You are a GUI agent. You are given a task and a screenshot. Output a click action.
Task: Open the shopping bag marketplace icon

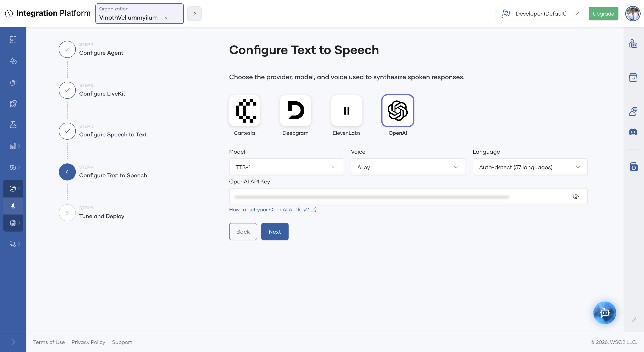633,77
